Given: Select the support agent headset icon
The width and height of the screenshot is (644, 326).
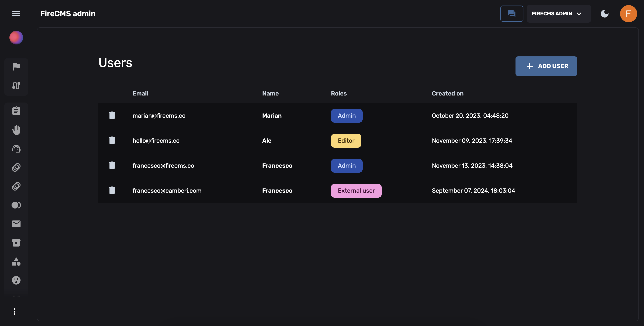Looking at the screenshot, I should click(x=16, y=149).
